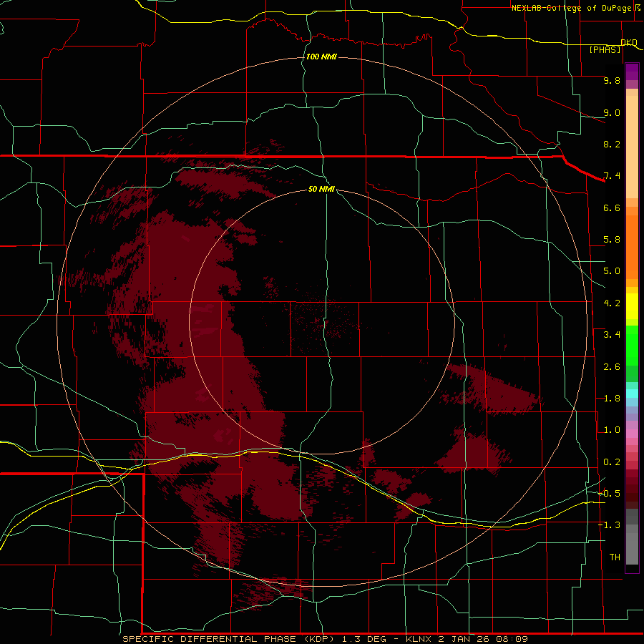This screenshot has width=644, height=644.
Task: Click the 9.0 value on the color scale
Action: point(612,112)
